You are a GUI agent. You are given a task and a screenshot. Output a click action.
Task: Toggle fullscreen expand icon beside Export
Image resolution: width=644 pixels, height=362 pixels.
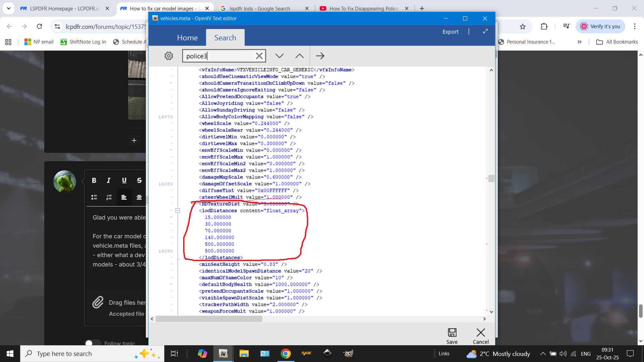point(485,31)
